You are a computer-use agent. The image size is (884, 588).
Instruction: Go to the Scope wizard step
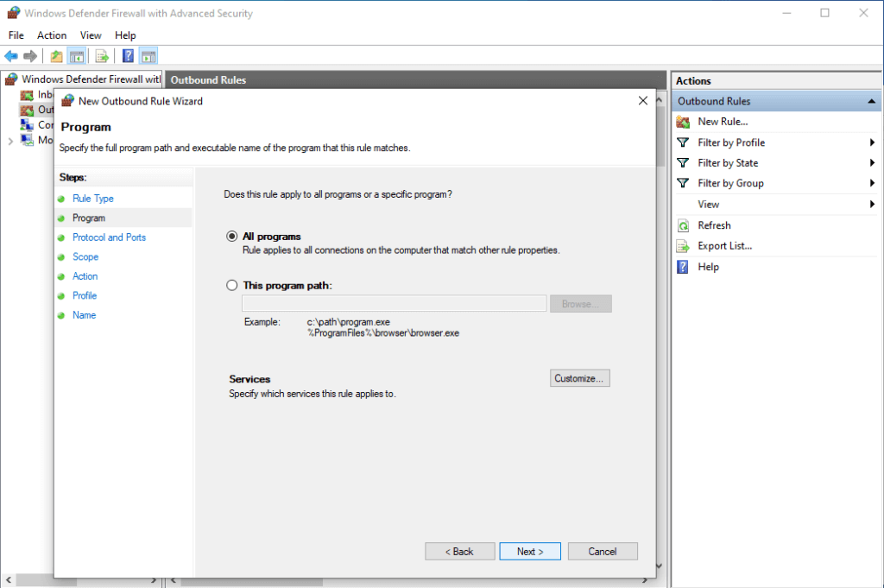click(85, 257)
